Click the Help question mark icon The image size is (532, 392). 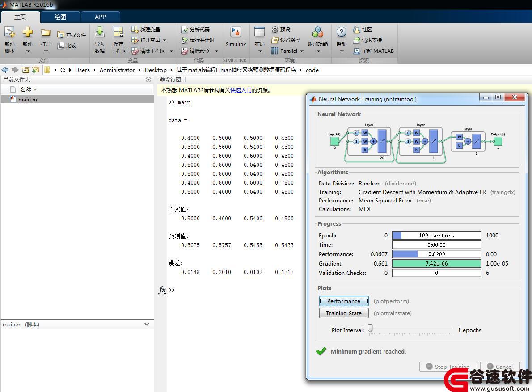click(x=341, y=33)
